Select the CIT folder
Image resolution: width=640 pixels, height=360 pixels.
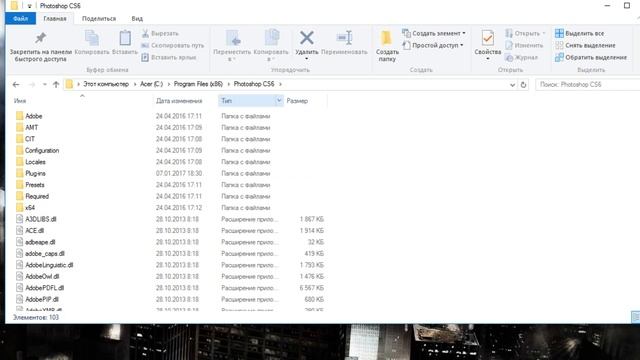click(x=30, y=139)
